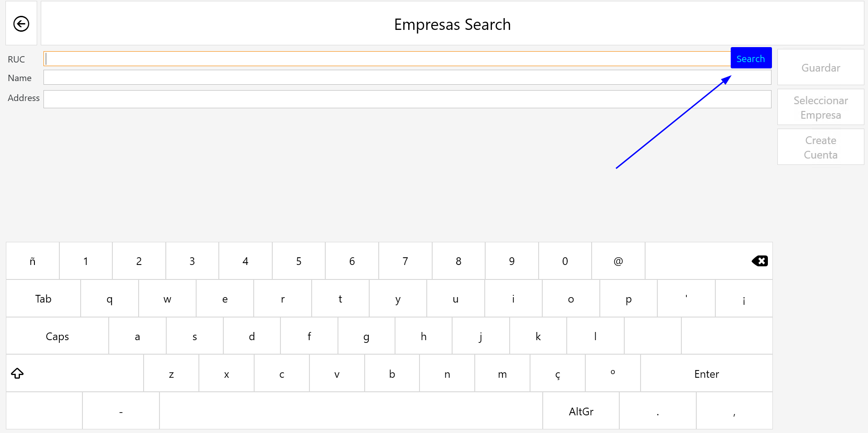
Task: Toggle the Caps key
Action: (57, 336)
